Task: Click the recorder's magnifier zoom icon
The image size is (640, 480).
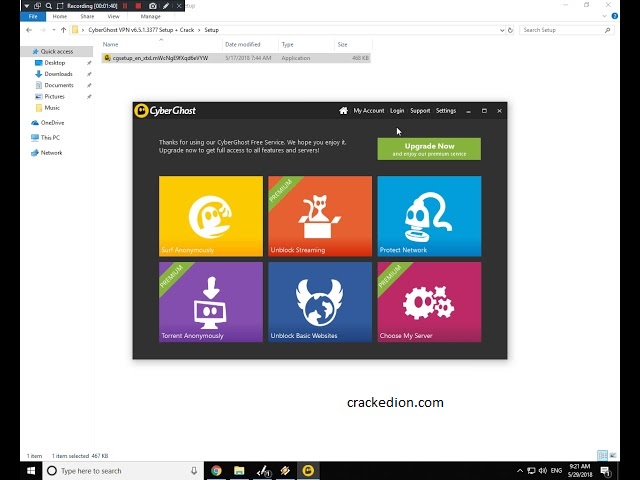Action: tap(49, 6)
